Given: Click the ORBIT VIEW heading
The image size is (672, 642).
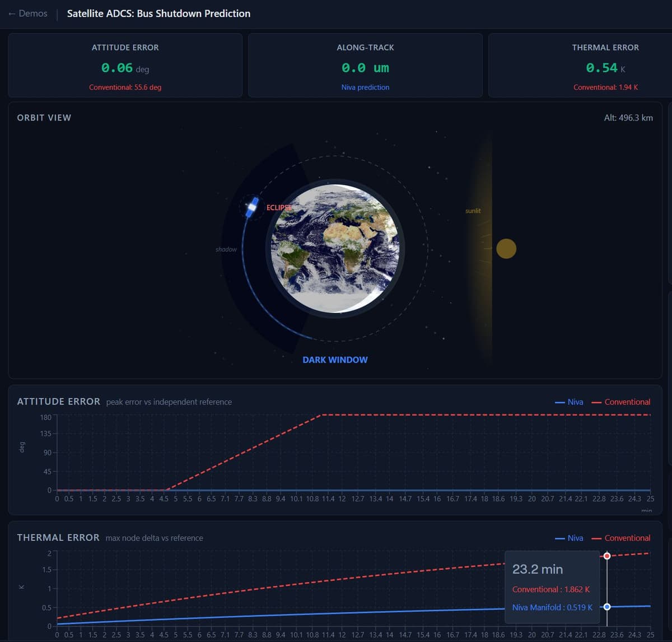Looking at the screenshot, I should pos(44,118).
